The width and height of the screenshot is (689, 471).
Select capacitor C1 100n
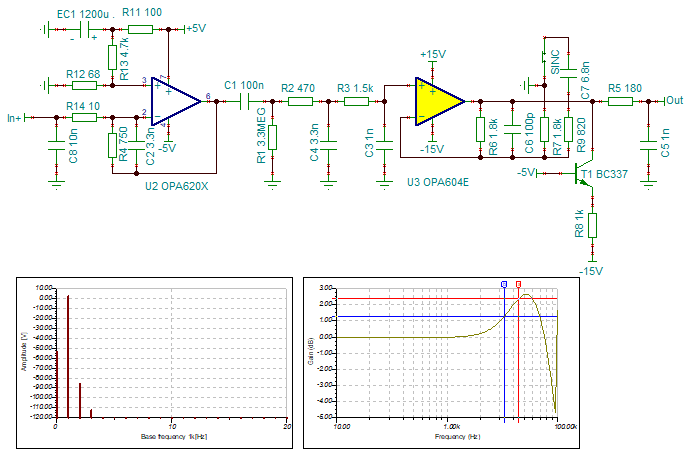245,101
